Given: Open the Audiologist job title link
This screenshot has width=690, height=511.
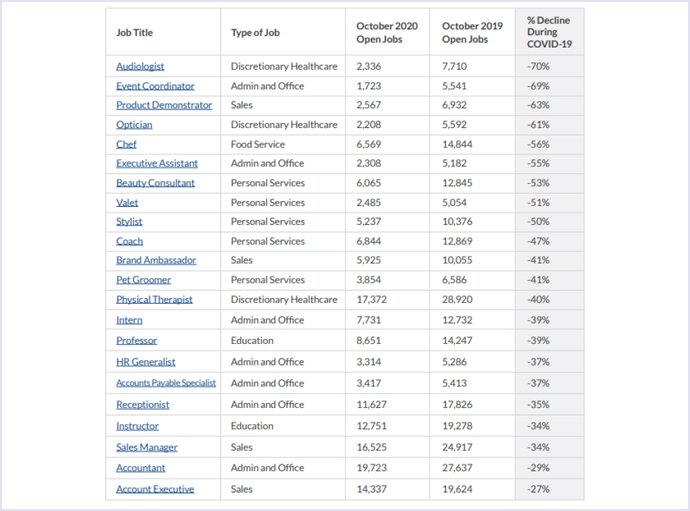Looking at the screenshot, I should click(x=140, y=67).
